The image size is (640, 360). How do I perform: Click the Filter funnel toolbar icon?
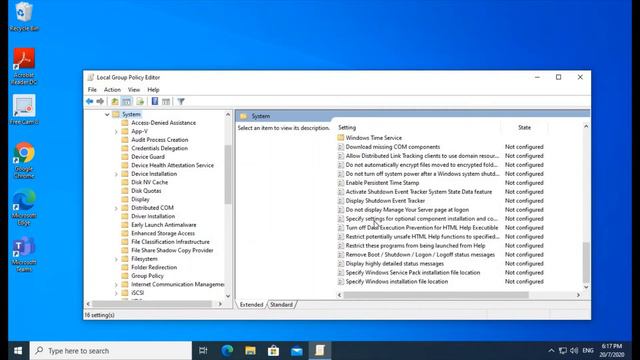pos(181,101)
